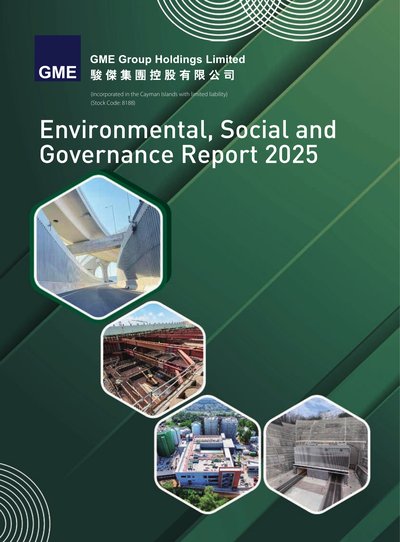This screenshot has height=542, width=400.
Task: Click the Cayman Islands incorporation note
Action: click(159, 94)
